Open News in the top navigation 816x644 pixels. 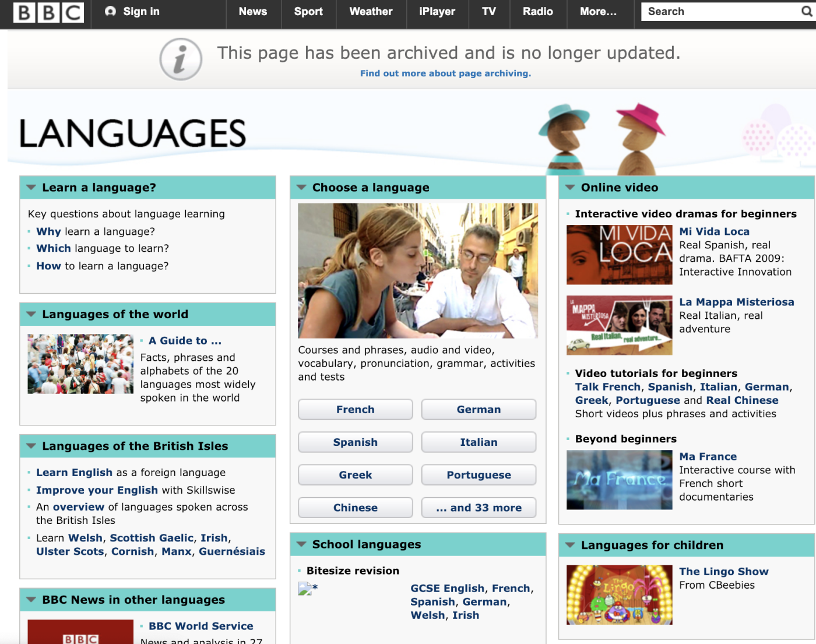pyautogui.click(x=253, y=12)
